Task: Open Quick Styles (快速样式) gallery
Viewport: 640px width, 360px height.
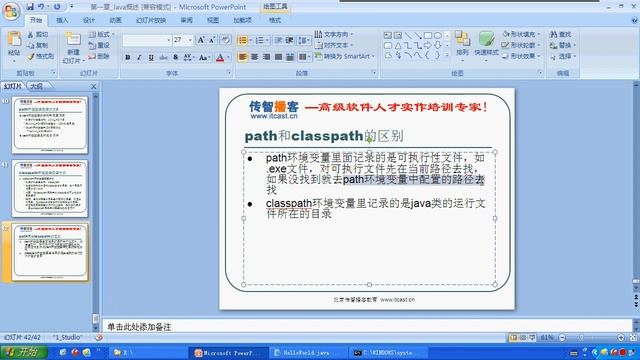Action: point(486,46)
